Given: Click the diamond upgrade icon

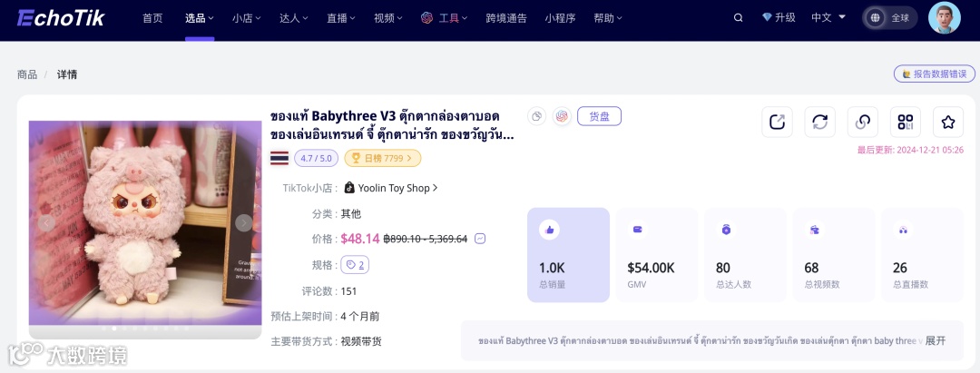Looking at the screenshot, I should pos(767,17).
